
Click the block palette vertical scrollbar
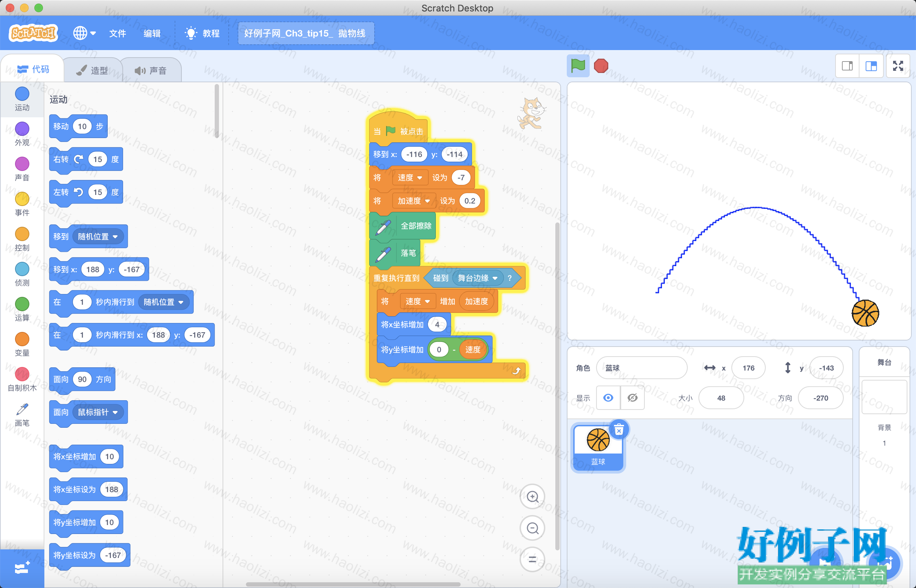pyautogui.click(x=216, y=111)
